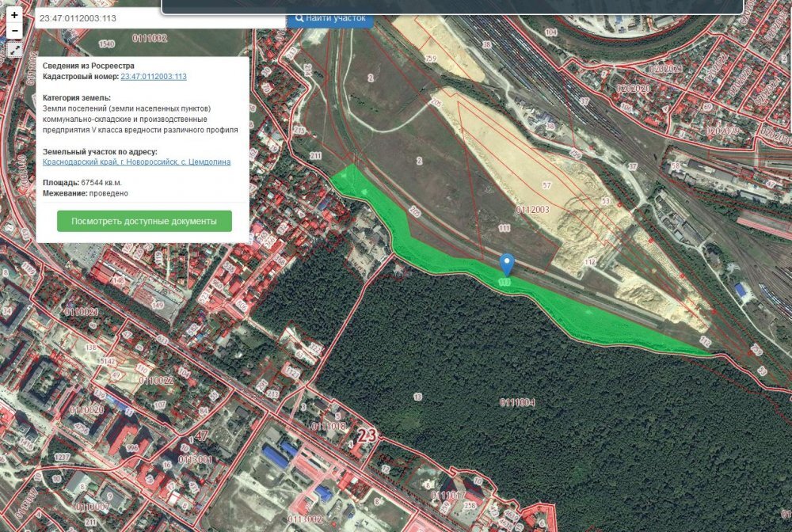
Task: Click parcel label 996 on map
Action: 132,448
